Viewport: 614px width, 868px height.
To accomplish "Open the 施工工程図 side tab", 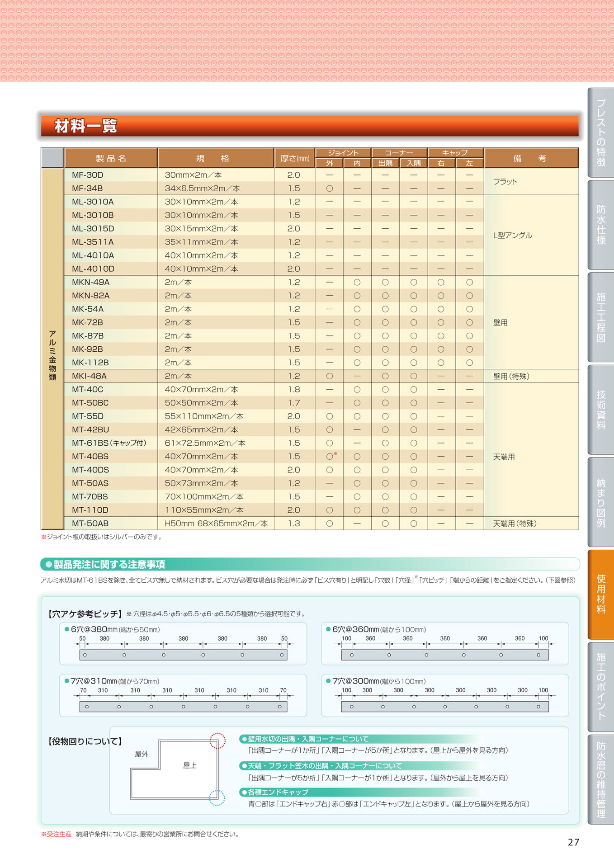I will [x=601, y=317].
